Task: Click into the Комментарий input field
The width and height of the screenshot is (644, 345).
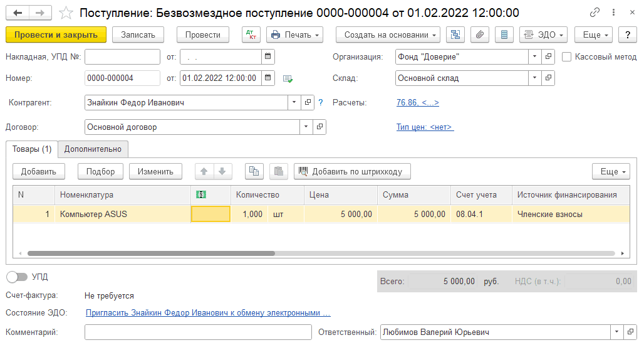Action: (x=198, y=332)
